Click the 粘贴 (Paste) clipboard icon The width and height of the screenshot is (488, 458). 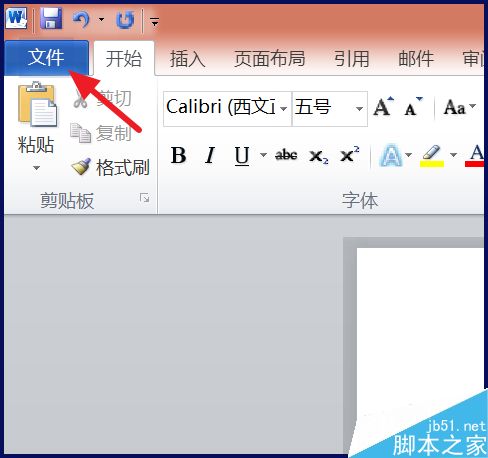coord(37,105)
